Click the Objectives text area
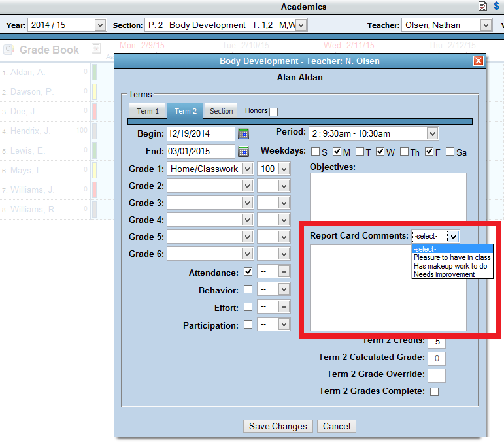The height and width of the screenshot is (447, 504). point(388,197)
